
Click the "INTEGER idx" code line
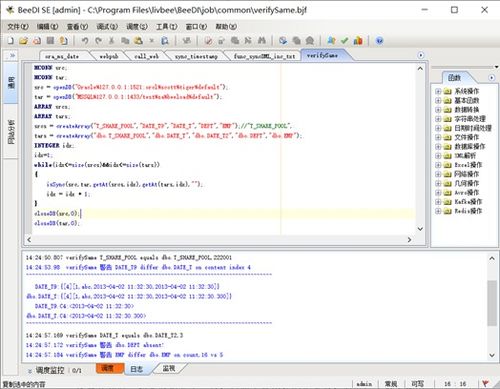click(54, 146)
